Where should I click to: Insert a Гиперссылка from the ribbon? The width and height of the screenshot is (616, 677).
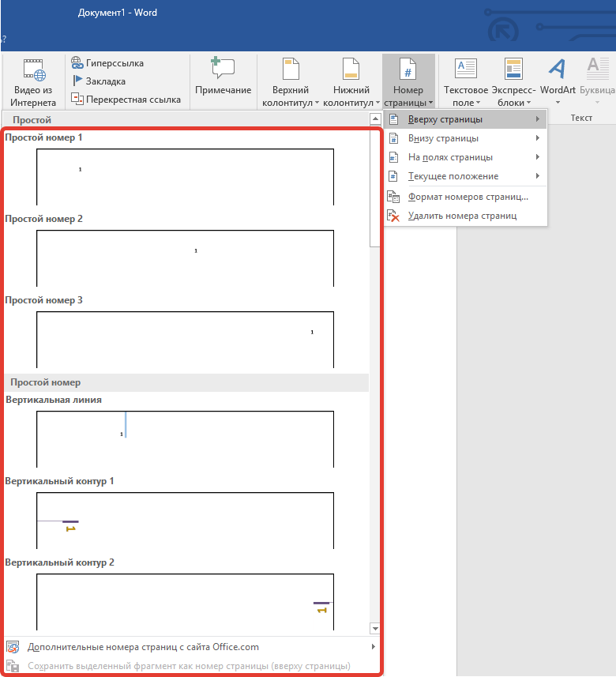point(107,63)
